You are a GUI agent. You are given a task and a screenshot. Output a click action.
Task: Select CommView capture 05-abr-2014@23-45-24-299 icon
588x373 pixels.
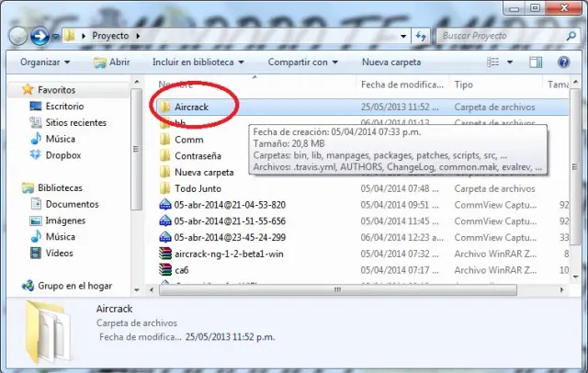click(x=165, y=238)
